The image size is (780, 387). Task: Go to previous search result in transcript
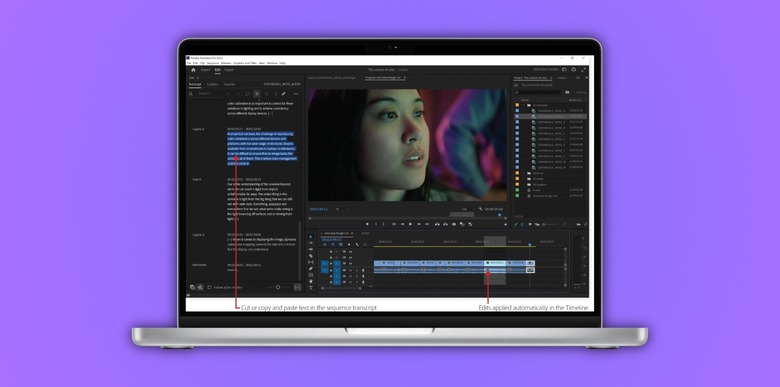click(x=228, y=94)
